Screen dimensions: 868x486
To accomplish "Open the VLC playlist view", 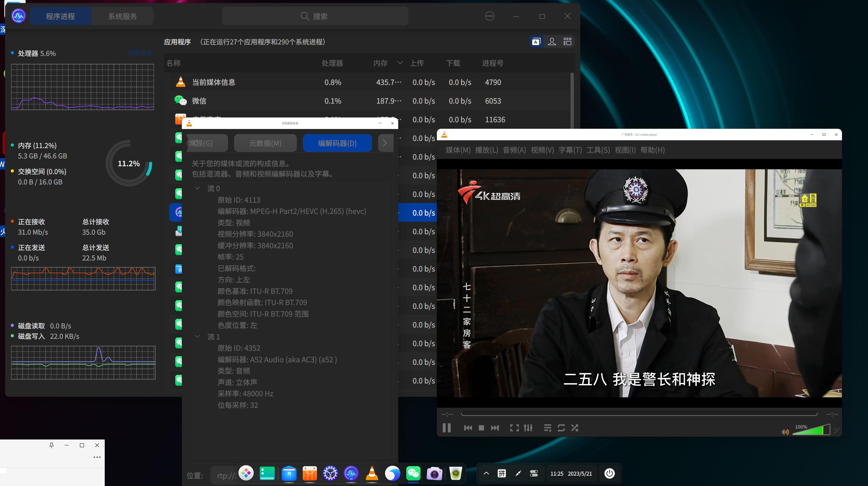I will 548,428.
